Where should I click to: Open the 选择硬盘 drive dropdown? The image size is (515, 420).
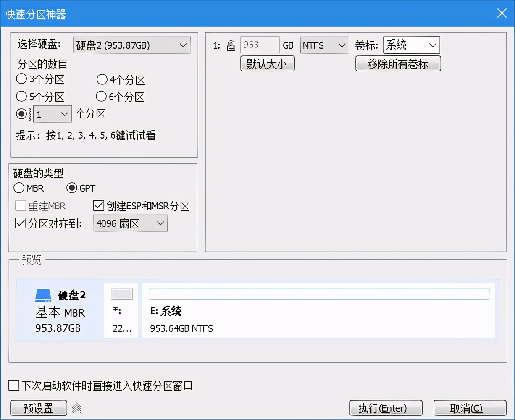(x=131, y=45)
